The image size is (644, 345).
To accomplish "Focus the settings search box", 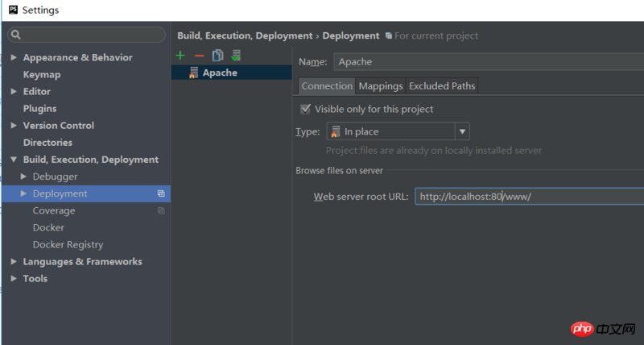I will point(87,35).
